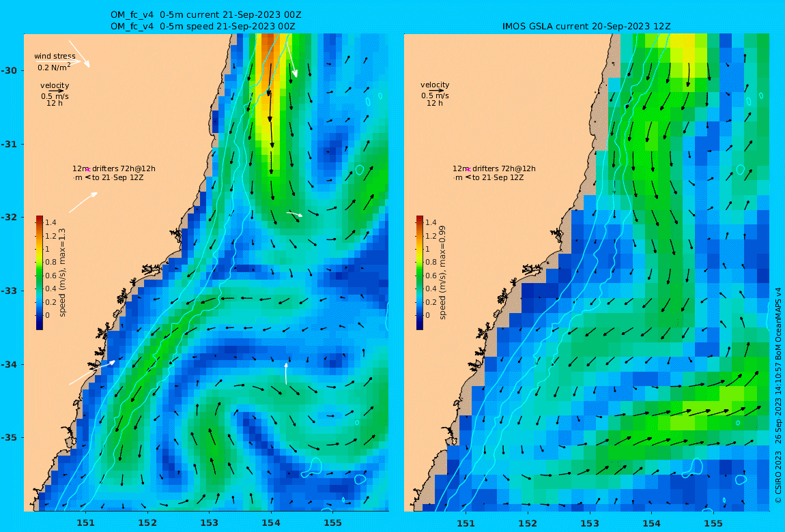Click 'to 21 Sep 12Z' text in right map

point(498,177)
